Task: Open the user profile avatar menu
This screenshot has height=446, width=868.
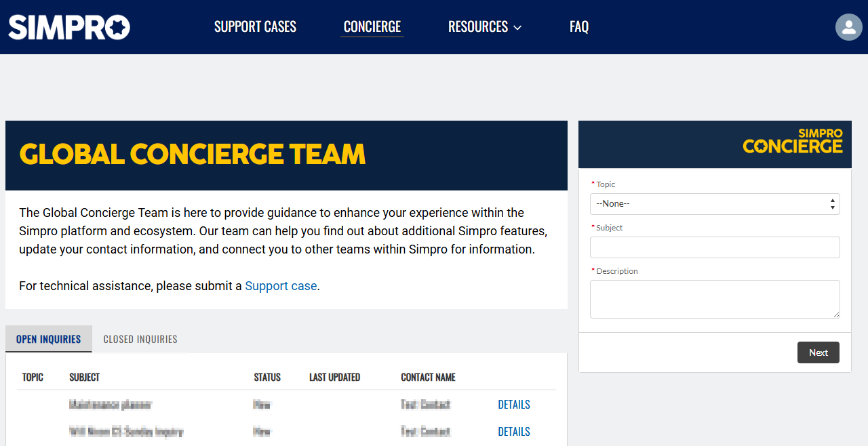Action: 849,27
